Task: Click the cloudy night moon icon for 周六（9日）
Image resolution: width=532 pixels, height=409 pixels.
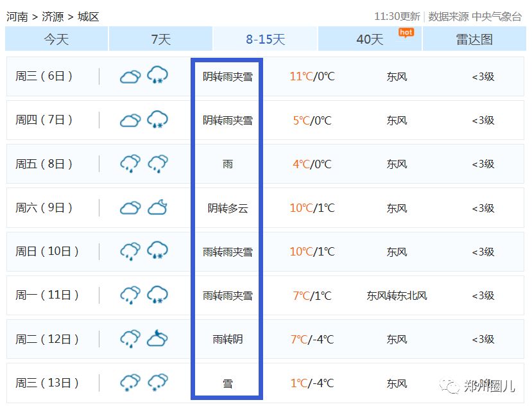Action: click(x=157, y=207)
